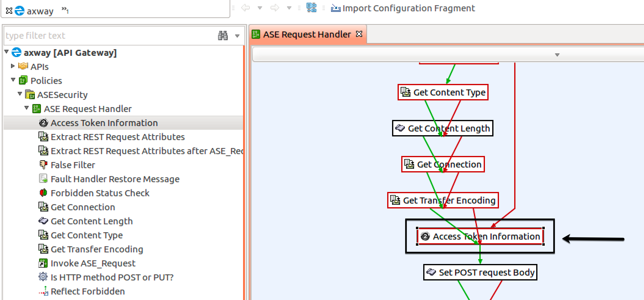Viewport: 644px width, 300px height.
Task: Click the tree layout icon in toolbar
Action: tap(311, 8)
